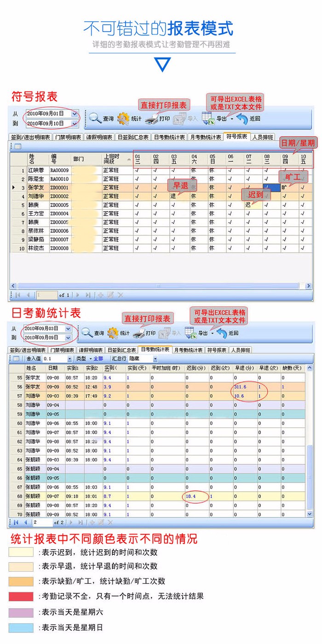The width and height of the screenshot is (322, 644).
Task: Click the 平时加班(时) column header
Action: (167, 368)
